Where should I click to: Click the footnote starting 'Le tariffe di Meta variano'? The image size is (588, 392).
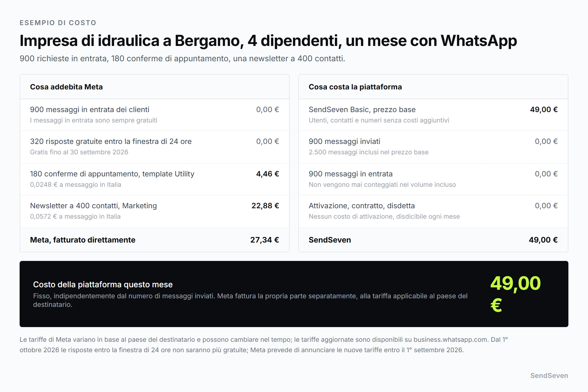pyautogui.click(x=264, y=345)
